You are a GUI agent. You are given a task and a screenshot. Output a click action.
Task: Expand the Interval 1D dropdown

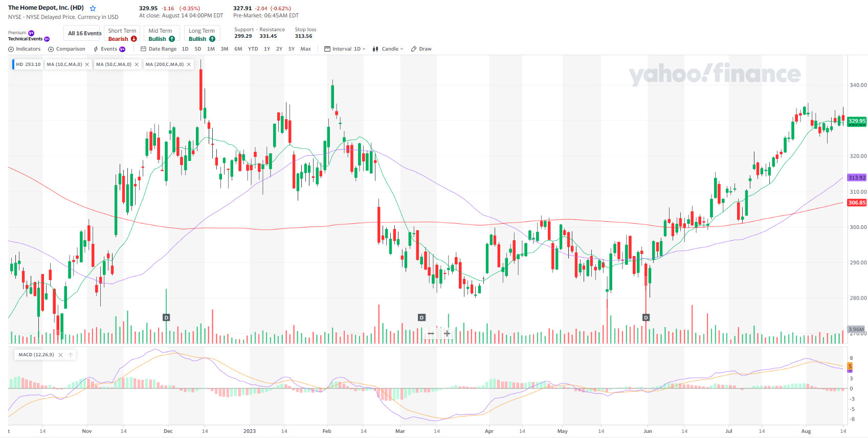pyautogui.click(x=345, y=49)
